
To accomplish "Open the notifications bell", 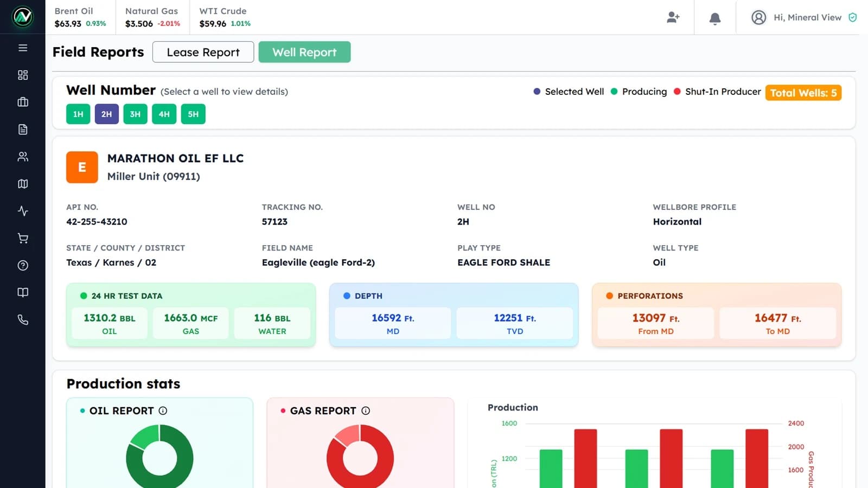I will 715,18.
